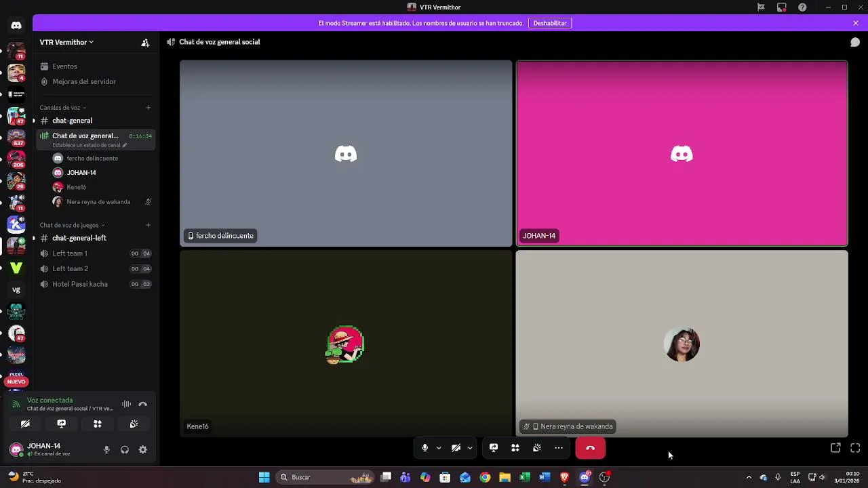Toggle camera in voice connected panel
This screenshot has height=488, width=868.
[25, 424]
